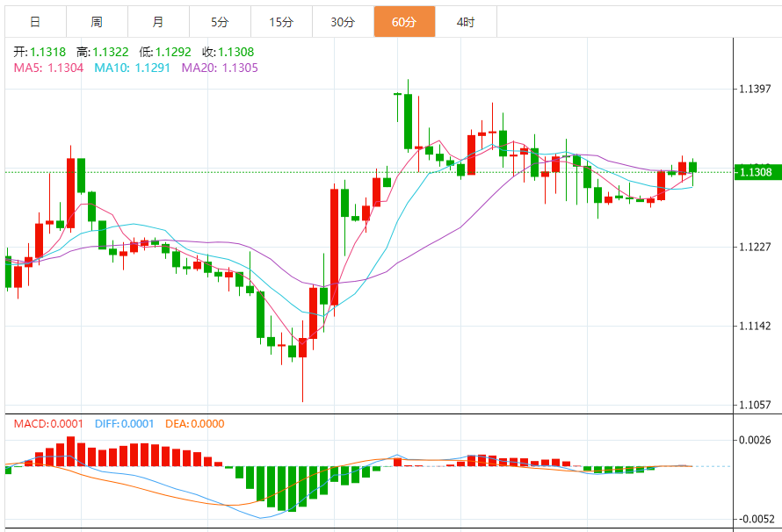
Task: Switch to the 4时 interval tab
Action: [x=466, y=22]
